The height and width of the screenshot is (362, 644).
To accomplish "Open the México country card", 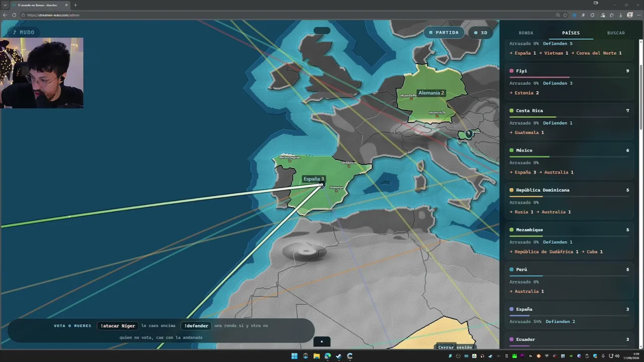I will pos(569,160).
